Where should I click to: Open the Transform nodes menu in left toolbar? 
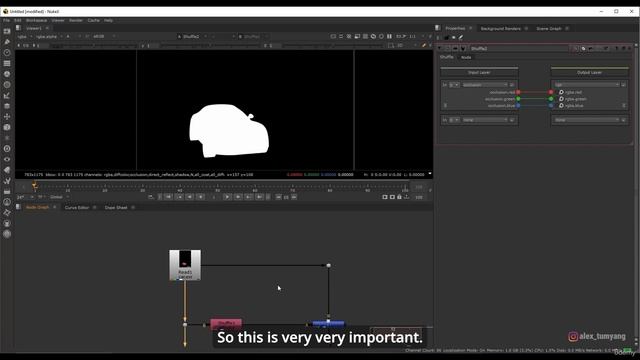pyautogui.click(x=7, y=116)
